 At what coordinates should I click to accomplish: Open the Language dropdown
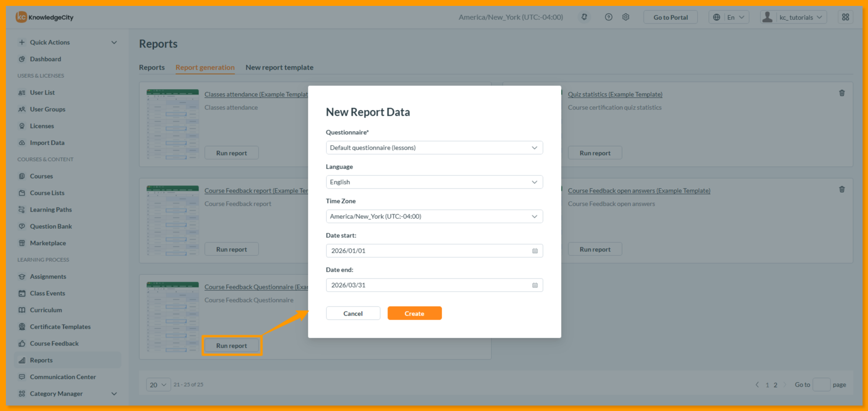click(434, 182)
